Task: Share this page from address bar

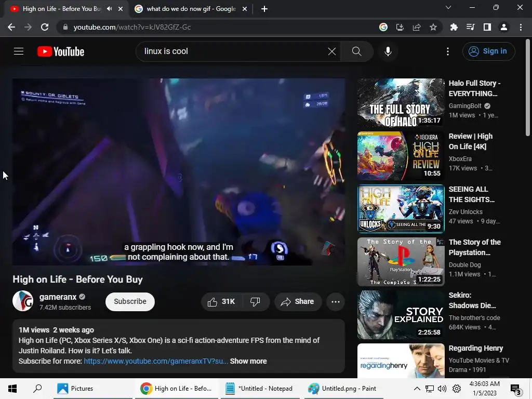Action: tap(417, 27)
